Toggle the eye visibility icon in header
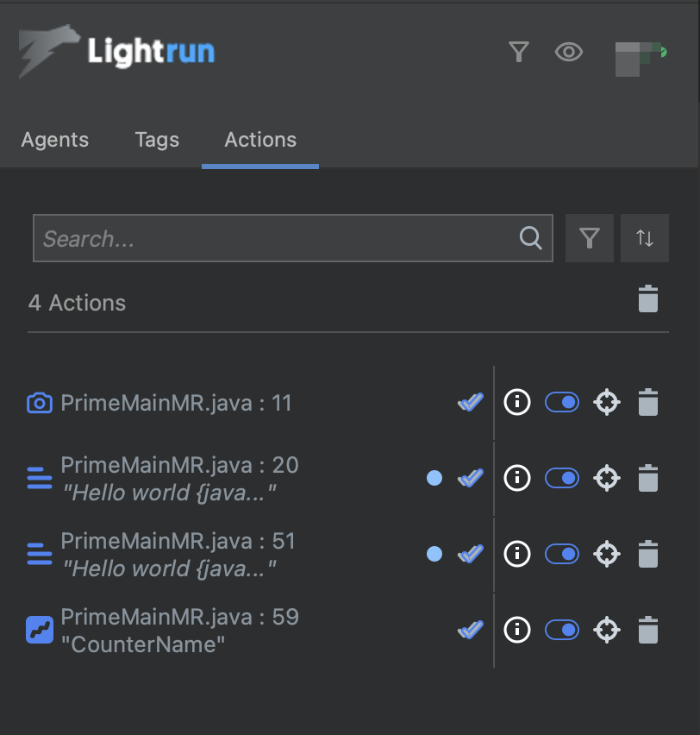The height and width of the screenshot is (735, 700). tap(568, 53)
